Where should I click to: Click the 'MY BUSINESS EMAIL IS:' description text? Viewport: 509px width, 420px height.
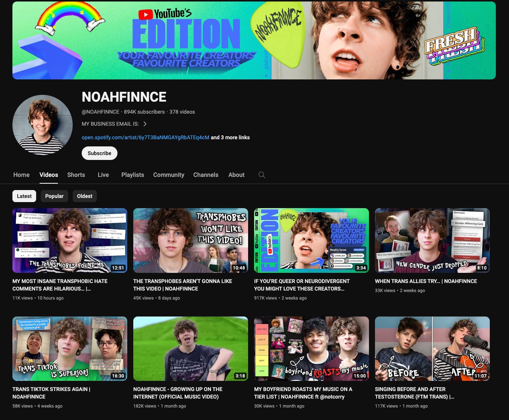pos(110,124)
